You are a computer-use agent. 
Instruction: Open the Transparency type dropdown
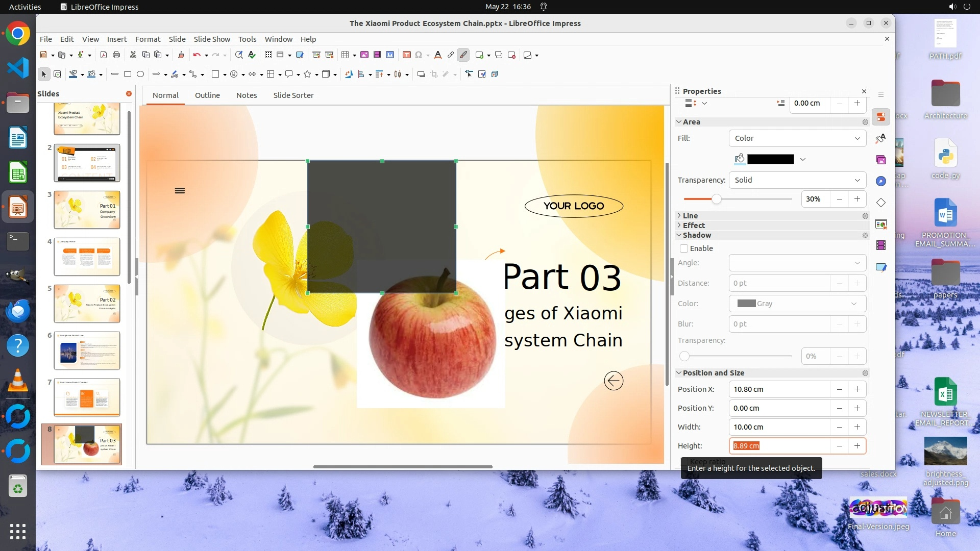(797, 180)
